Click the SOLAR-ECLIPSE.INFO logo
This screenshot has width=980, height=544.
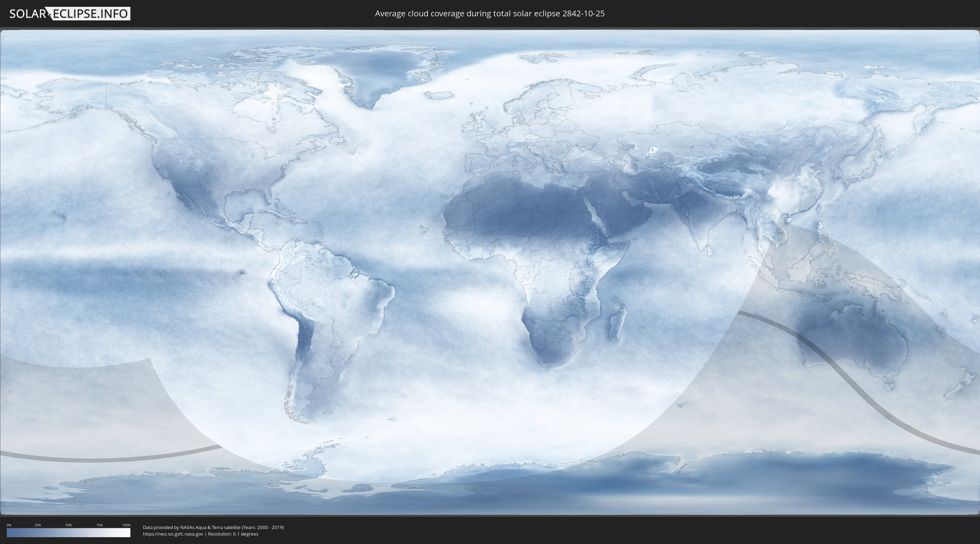pyautogui.click(x=70, y=14)
